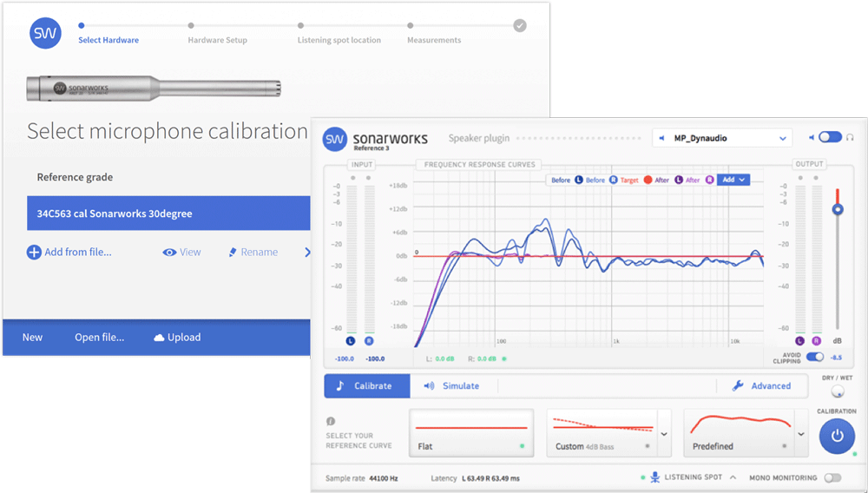Toggle After L curve visibility

tap(679, 180)
